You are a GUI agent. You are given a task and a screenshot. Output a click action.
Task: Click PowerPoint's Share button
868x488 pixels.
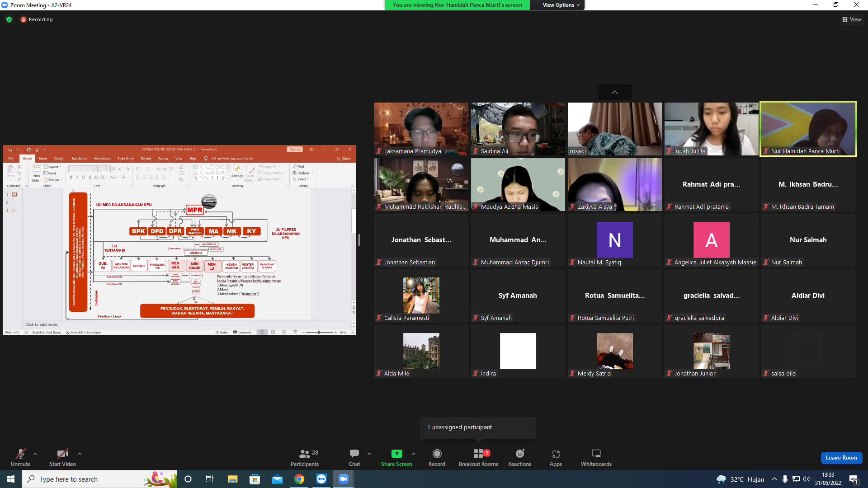[x=344, y=159]
